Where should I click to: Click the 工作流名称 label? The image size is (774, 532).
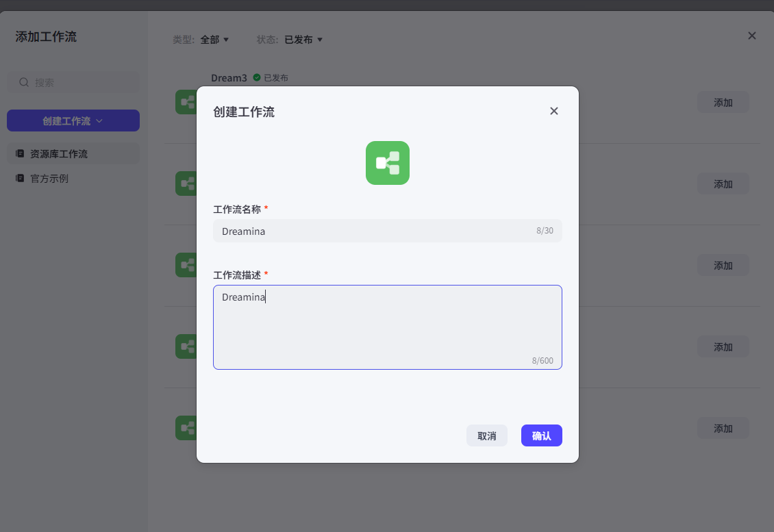click(237, 210)
